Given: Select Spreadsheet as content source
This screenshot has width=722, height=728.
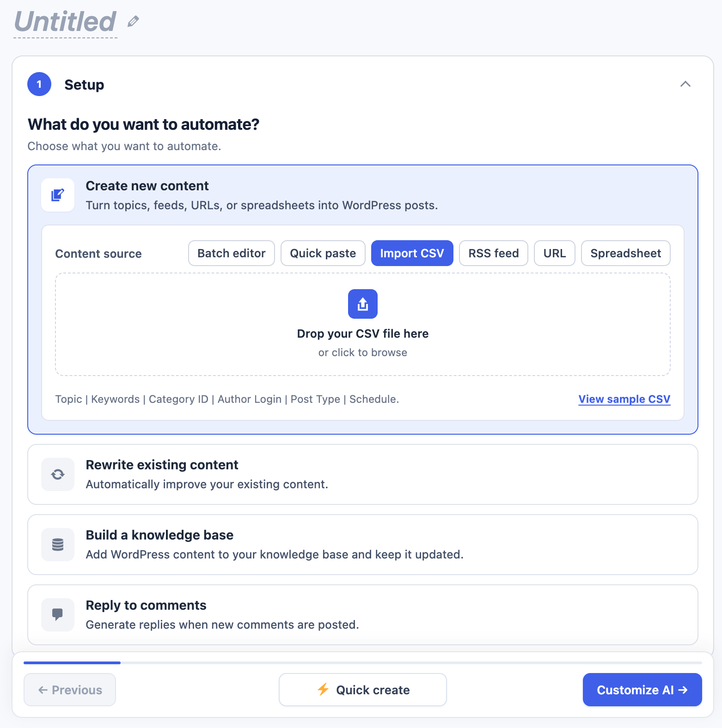Looking at the screenshot, I should [626, 253].
